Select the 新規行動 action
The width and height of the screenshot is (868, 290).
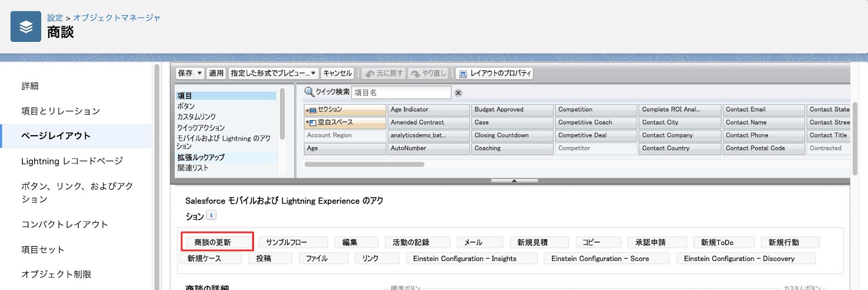(790, 242)
